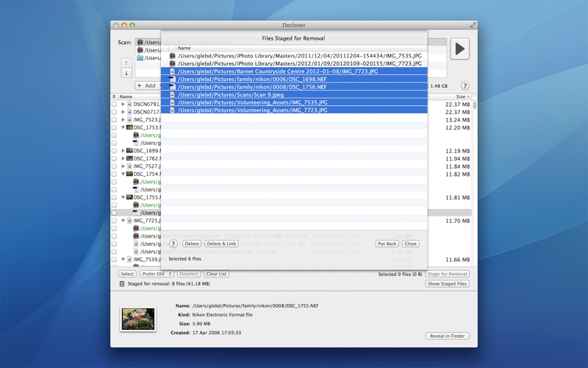Open the help question mark in staged files sheet

[173, 244]
